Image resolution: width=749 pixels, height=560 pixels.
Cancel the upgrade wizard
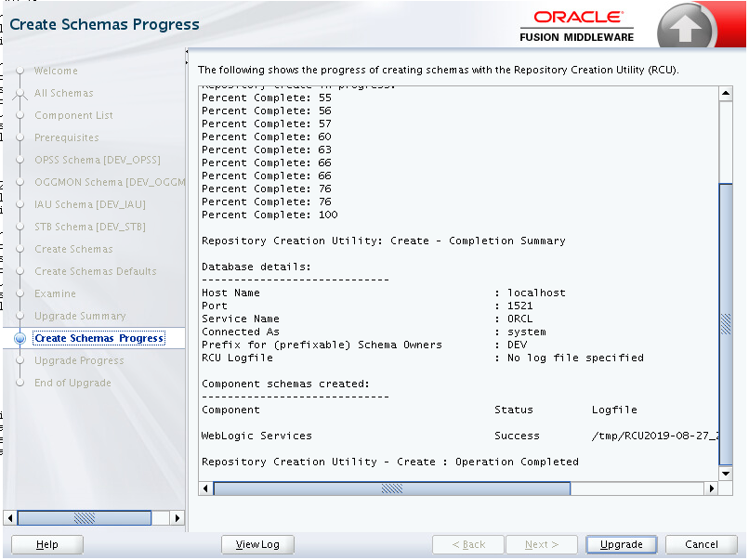tap(701, 544)
